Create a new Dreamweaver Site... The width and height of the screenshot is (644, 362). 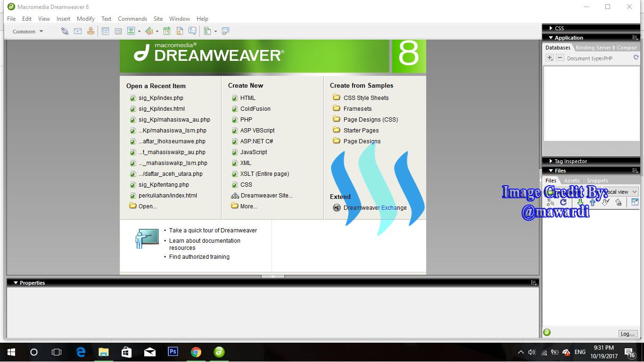[x=262, y=196]
